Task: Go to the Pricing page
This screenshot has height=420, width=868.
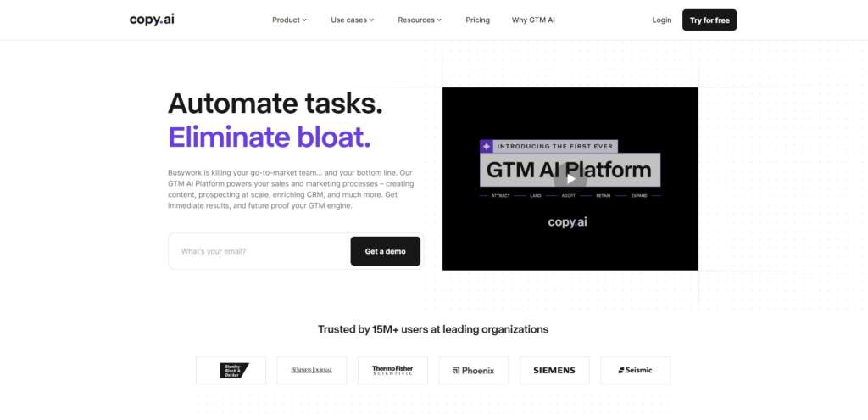Action: pos(477,20)
